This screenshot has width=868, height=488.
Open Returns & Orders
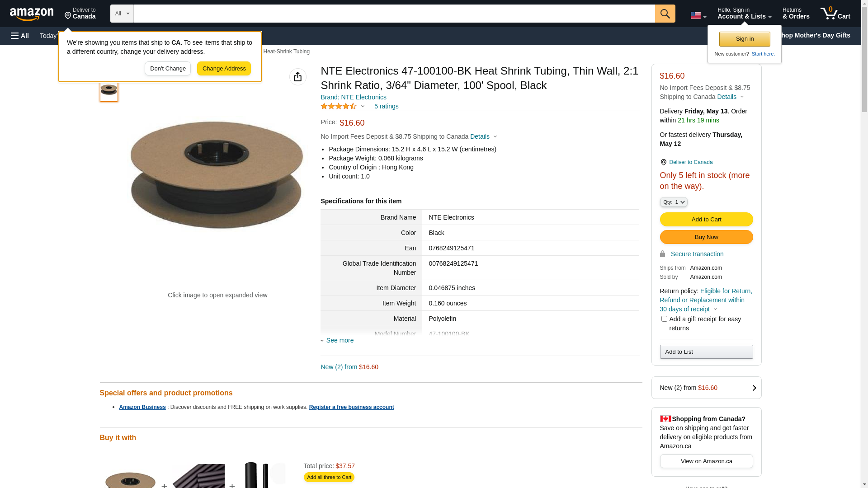[795, 14]
